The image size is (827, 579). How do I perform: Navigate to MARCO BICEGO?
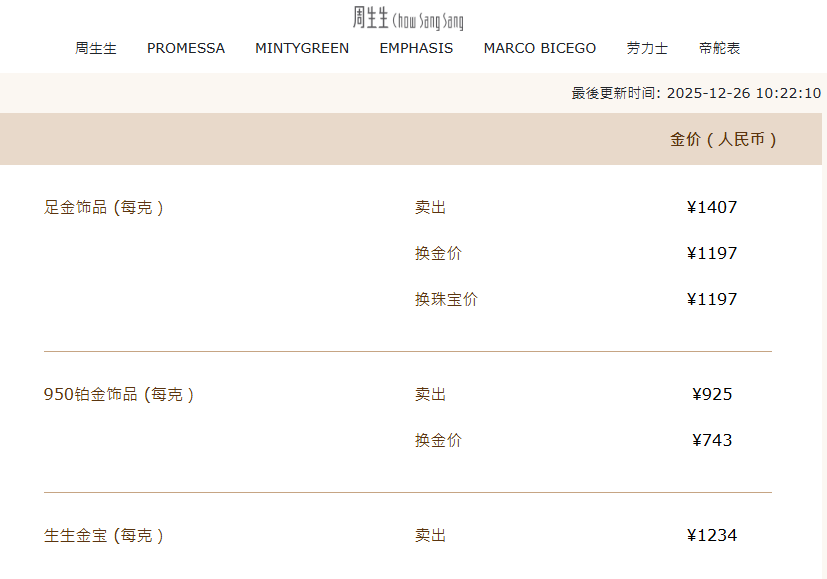[x=540, y=48]
